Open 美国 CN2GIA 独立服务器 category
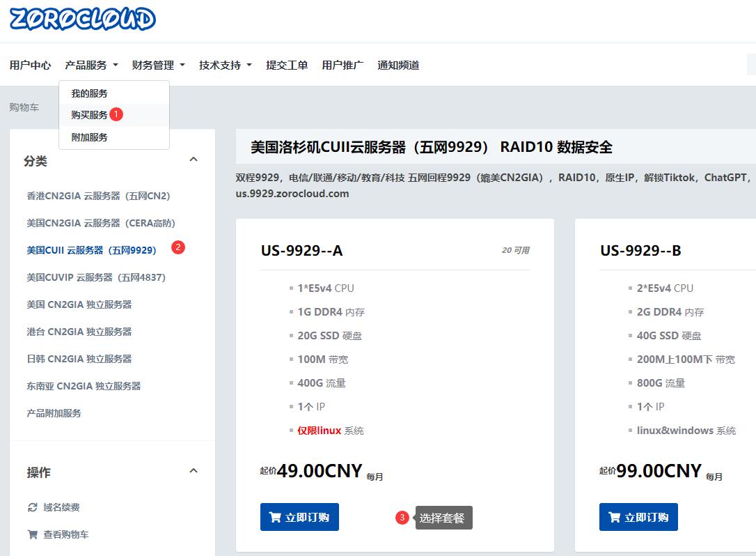This screenshot has width=756, height=556. point(79,304)
